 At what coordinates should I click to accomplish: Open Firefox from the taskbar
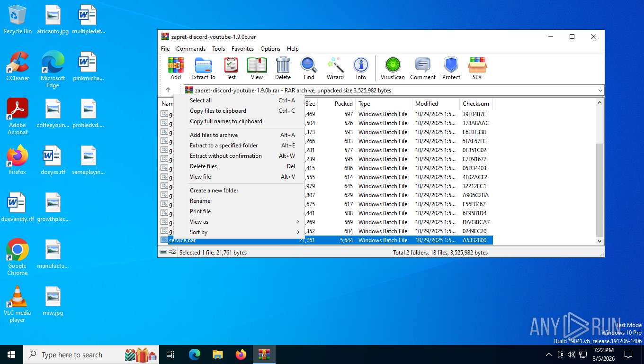[x=241, y=355]
